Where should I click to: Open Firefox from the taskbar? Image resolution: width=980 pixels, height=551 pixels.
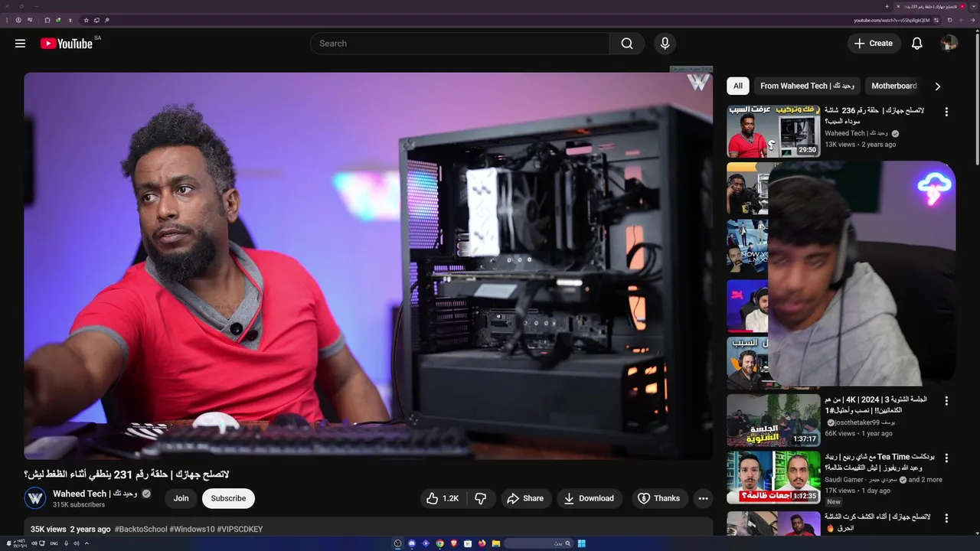pyautogui.click(x=482, y=543)
